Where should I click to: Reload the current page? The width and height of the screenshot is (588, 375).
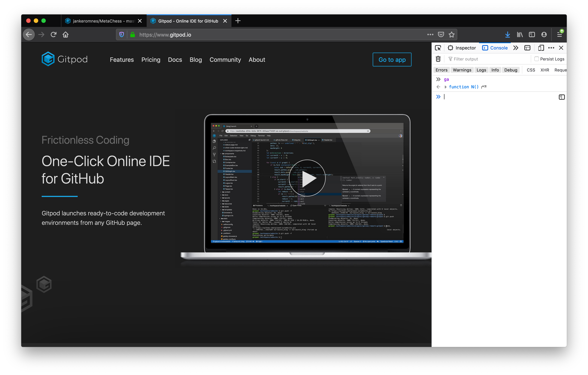pyautogui.click(x=53, y=35)
